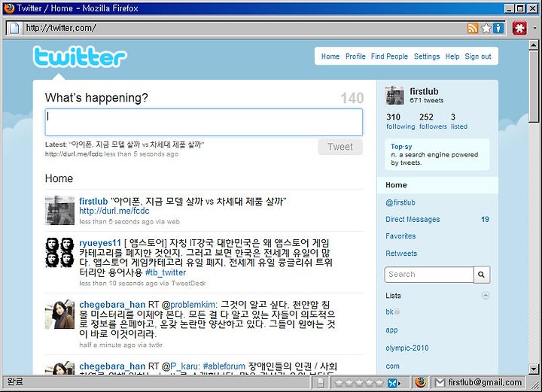
Task: View 252 followers count
Action: (433, 122)
